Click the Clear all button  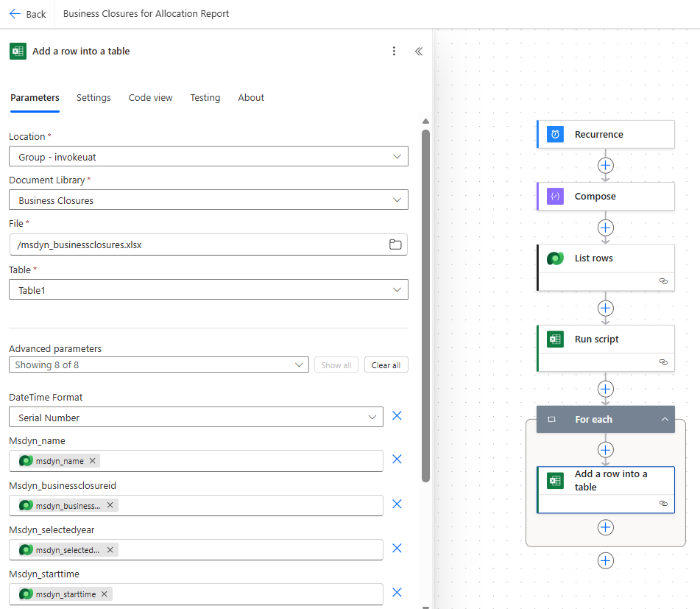coord(386,365)
